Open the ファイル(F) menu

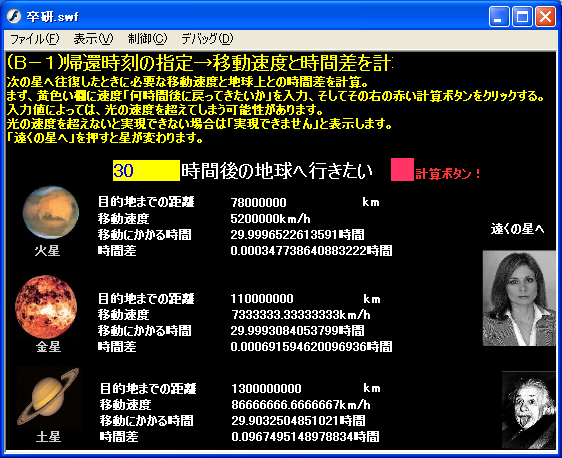34,39
